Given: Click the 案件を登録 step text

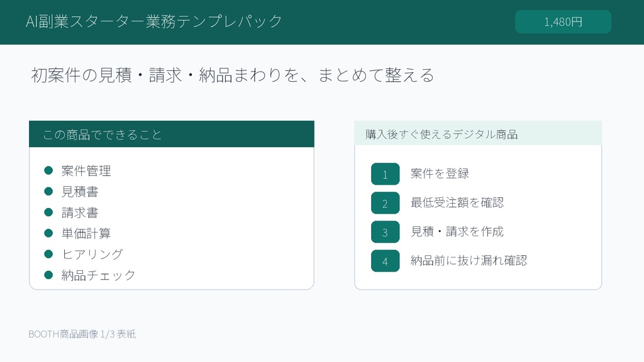Looking at the screenshot, I should (x=440, y=173).
